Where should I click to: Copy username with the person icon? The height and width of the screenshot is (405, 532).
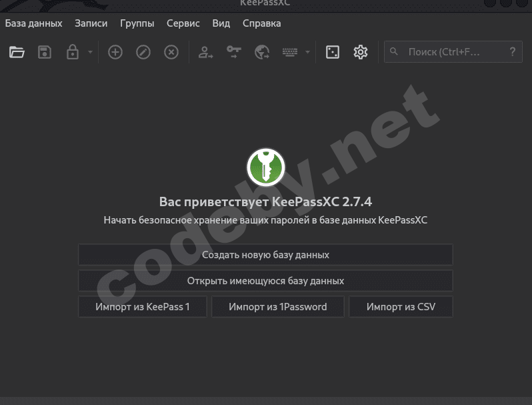pos(205,52)
